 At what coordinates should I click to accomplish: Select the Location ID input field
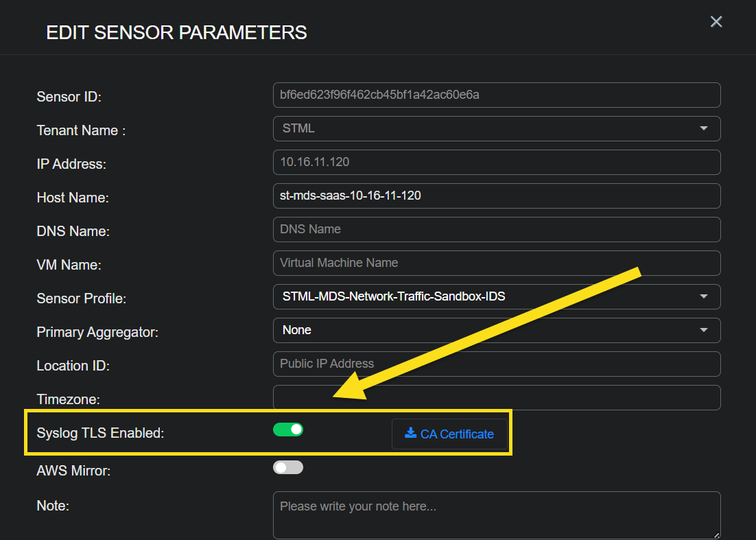click(x=496, y=364)
